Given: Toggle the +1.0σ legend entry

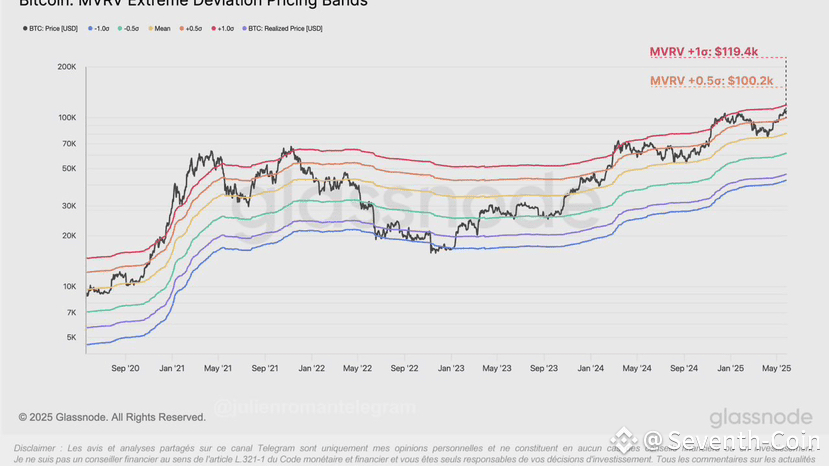Looking at the screenshot, I should [x=223, y=29].
